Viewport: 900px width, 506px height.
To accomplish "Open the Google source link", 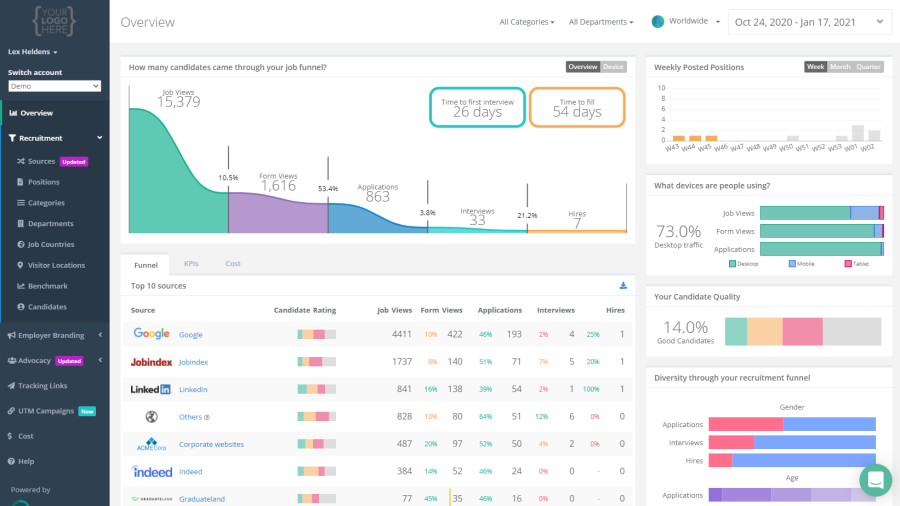I will point(191,334).
